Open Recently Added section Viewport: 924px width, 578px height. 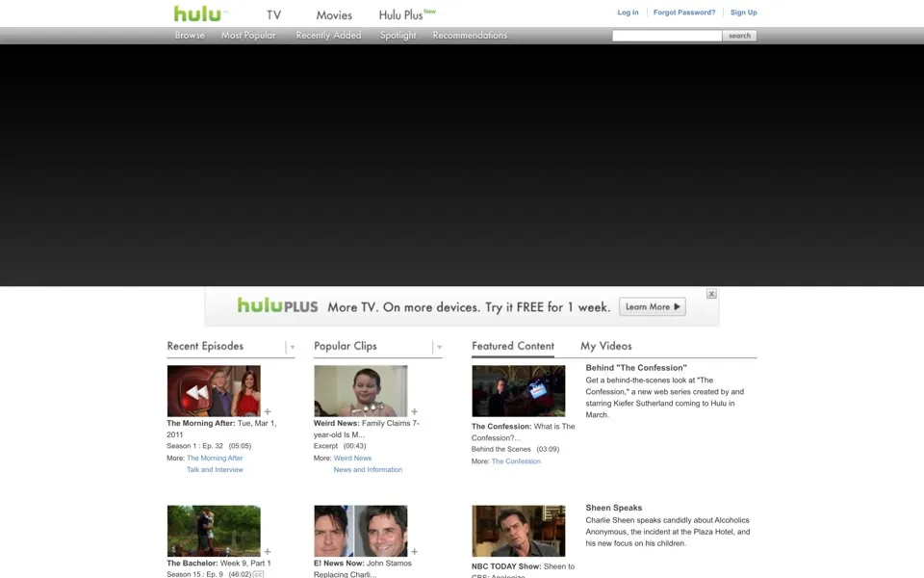328,36
